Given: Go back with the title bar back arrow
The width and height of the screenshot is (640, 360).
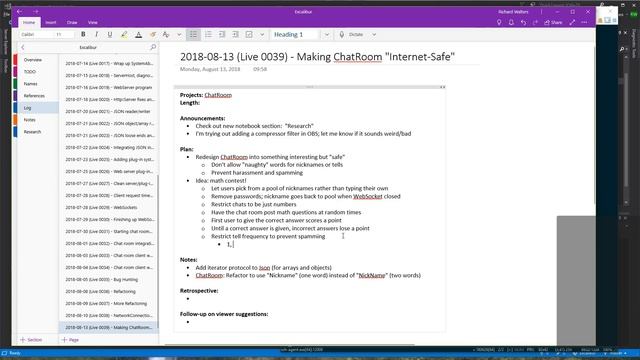Looking at the screenshot, I should click(19, 11).
